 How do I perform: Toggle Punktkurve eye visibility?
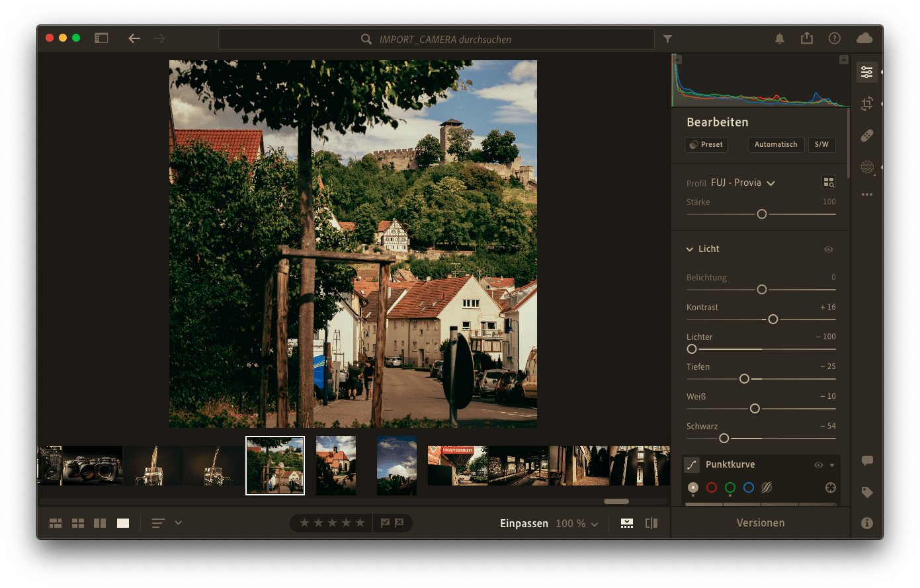coord(818,465)
